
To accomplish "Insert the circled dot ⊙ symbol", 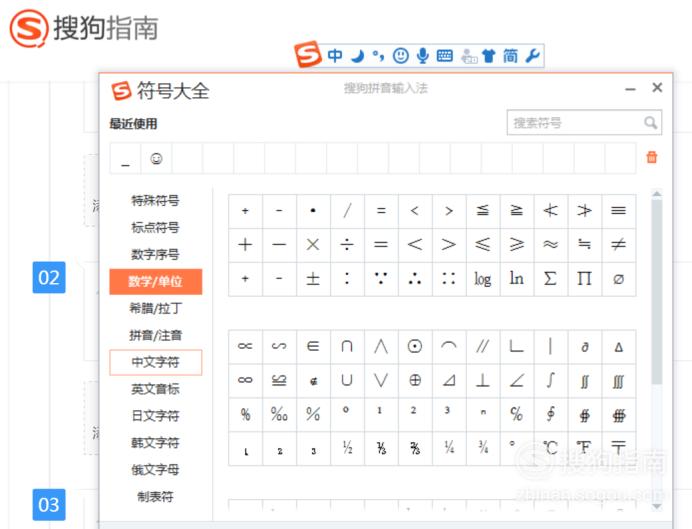I will tap(415, 346).
